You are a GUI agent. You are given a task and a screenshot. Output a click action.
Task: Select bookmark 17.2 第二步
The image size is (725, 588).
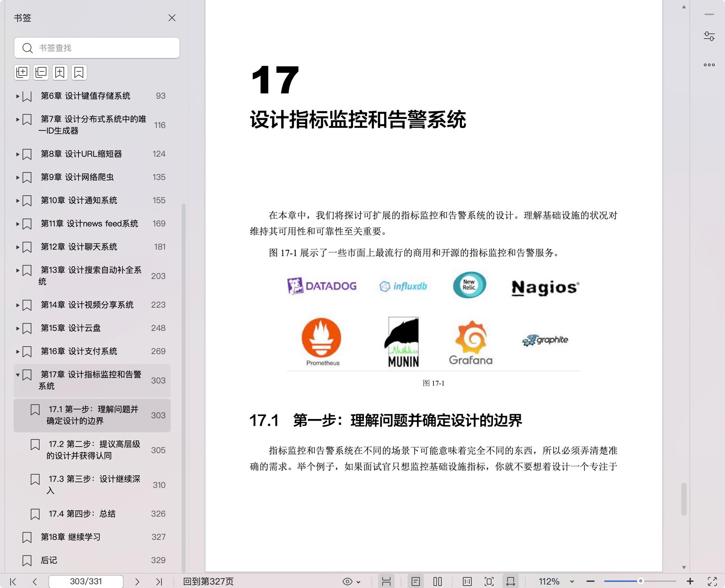pyautogui.click(x=92, y=450)
